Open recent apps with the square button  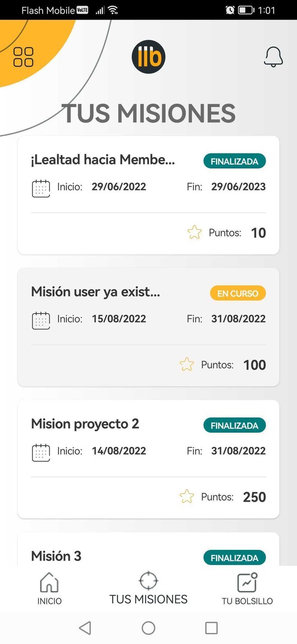[x=211, y=627]
